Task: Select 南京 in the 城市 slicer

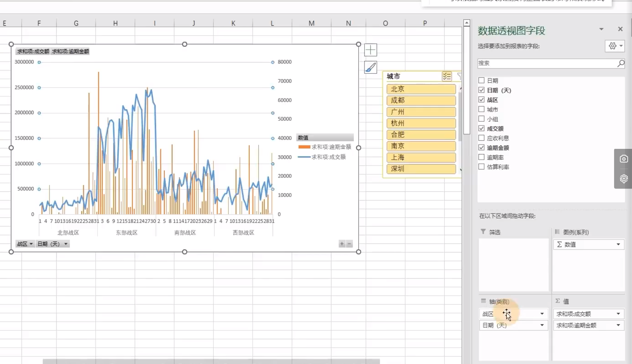Action: coord(421,146)
